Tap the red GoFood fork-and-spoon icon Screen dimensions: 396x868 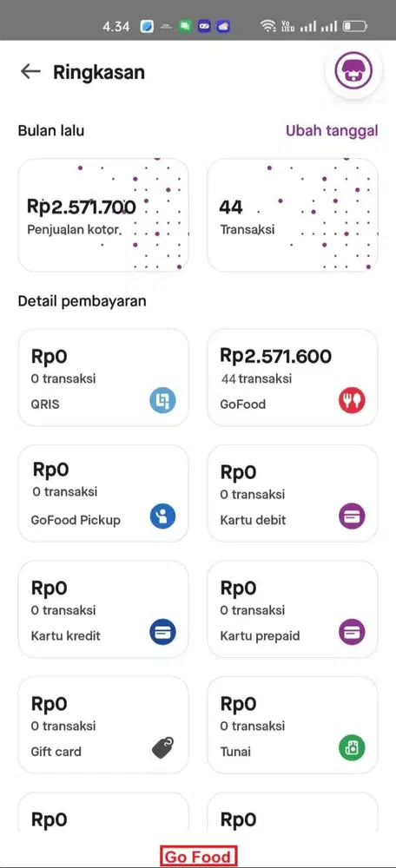pos(353,400)
